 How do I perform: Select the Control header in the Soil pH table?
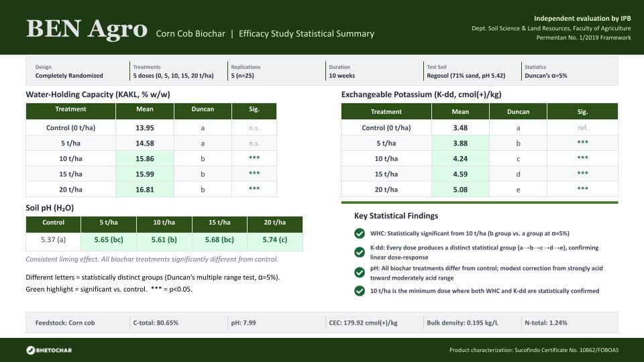[x=54, y=223]
